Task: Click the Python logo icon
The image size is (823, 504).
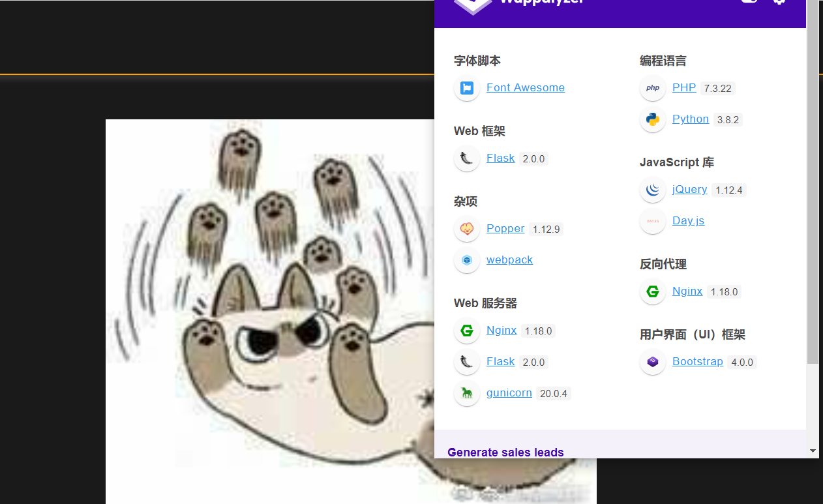Action: tap(653, 119)
